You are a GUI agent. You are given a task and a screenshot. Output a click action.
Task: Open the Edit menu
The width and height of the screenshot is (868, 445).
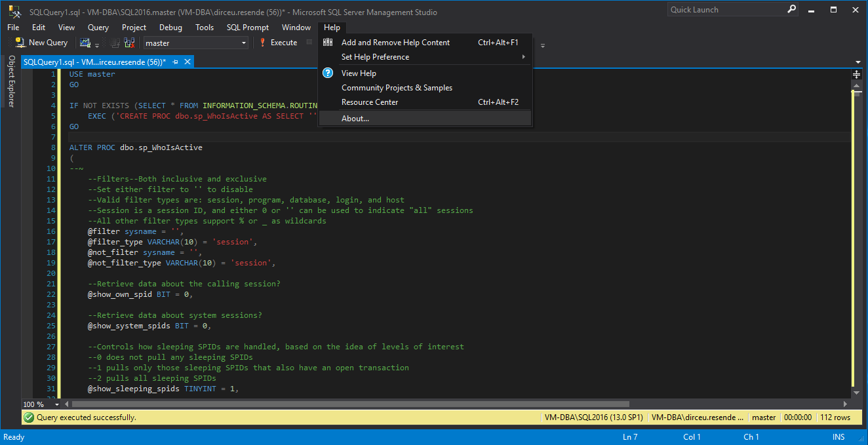[x=39, y=28]
